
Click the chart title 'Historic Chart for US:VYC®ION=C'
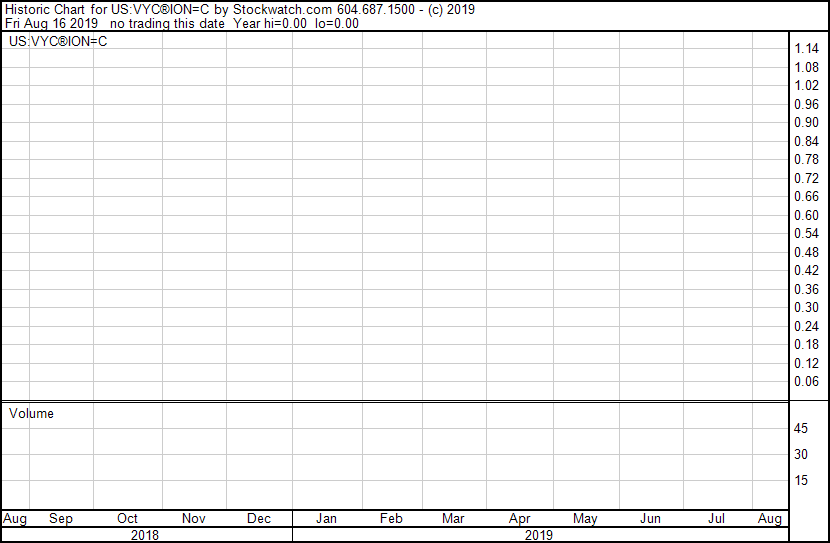107,10
